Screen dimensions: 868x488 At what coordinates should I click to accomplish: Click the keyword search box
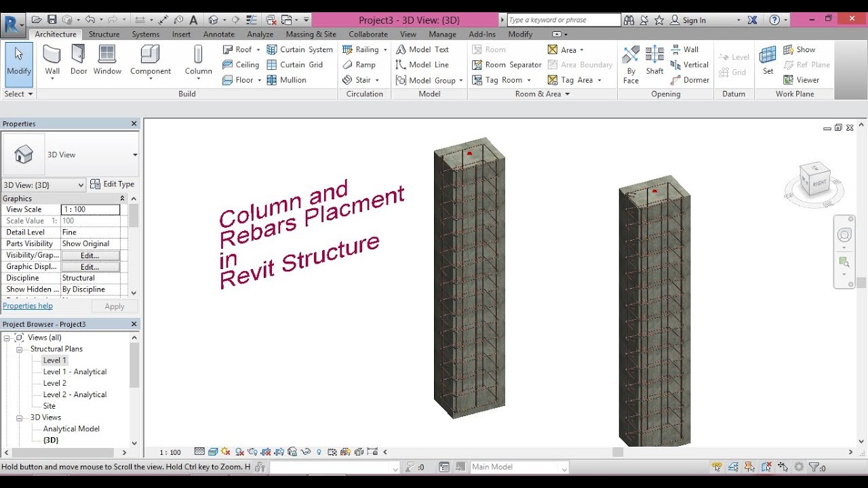pyautogui.click(x=564, y=20)
